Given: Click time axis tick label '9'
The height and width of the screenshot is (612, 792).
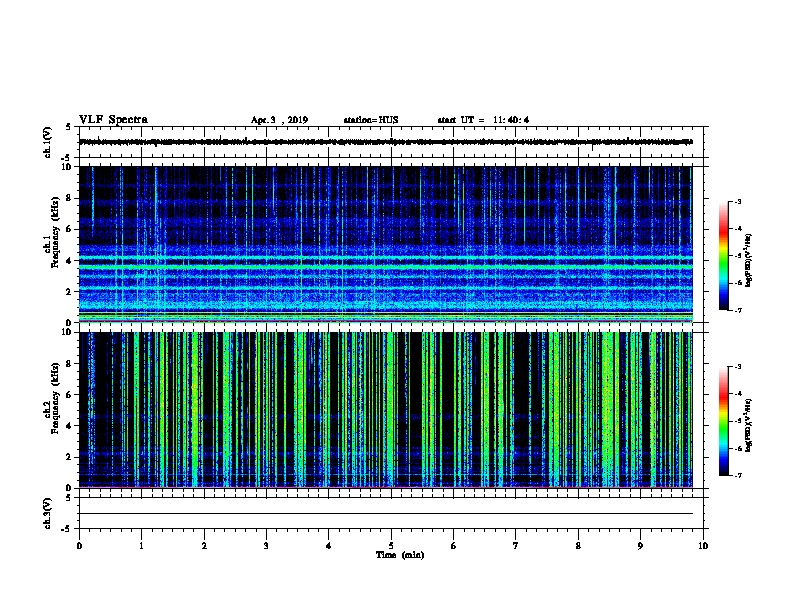Looking at the screenshot, I should [640, 546].
